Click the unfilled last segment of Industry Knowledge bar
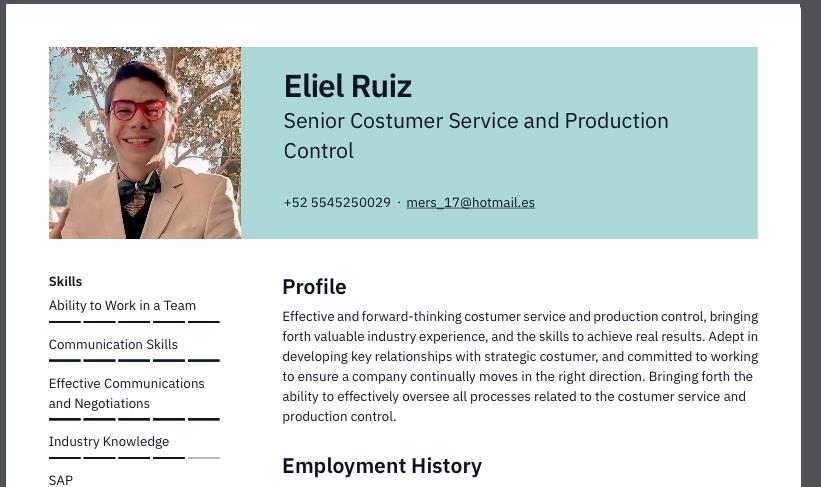This screenshot has height=487, width=821. click(204, 457)
